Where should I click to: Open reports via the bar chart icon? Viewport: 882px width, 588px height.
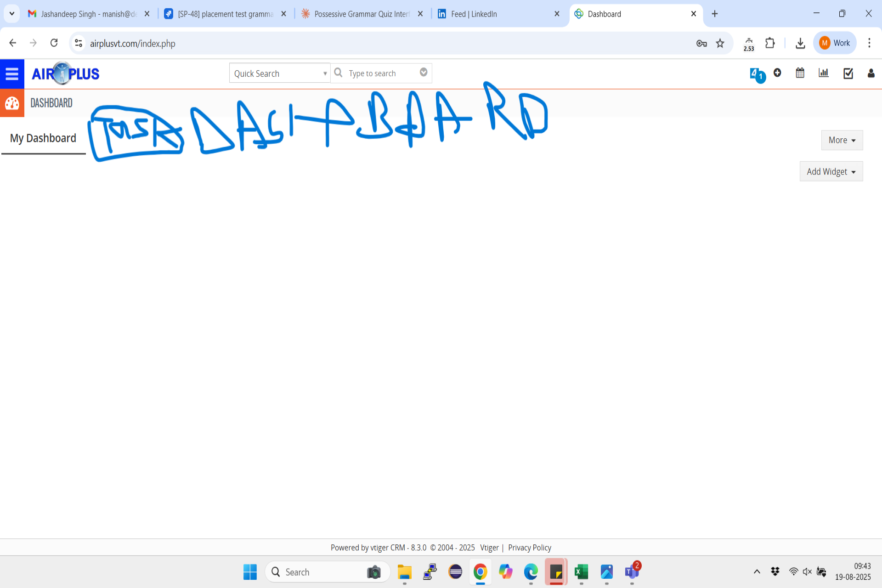(x=823, y=73)
